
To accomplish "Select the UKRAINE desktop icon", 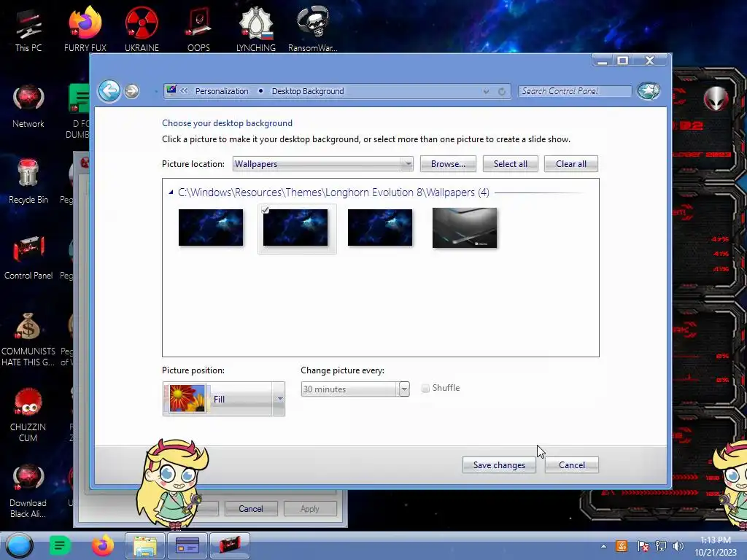I will [142, 31].
